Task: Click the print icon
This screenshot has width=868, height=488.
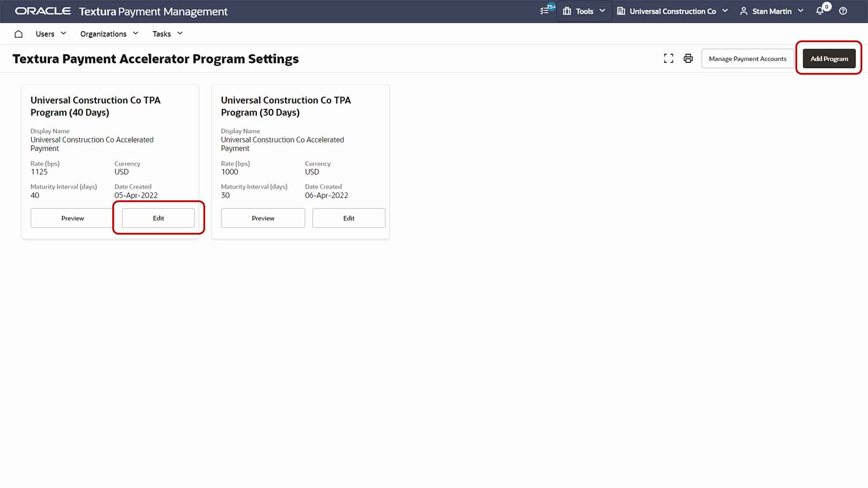Action: (x=688, y=58)
